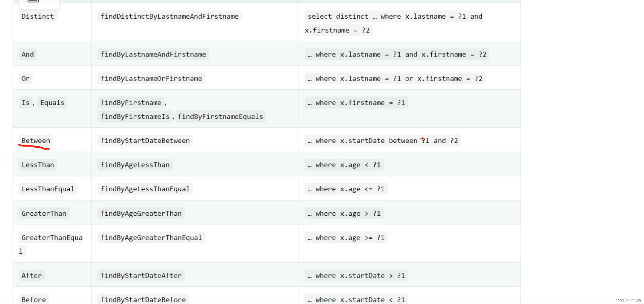The image size is (644, 304).
Task: Select the "And" keyword chip
Action: point(28,54)
